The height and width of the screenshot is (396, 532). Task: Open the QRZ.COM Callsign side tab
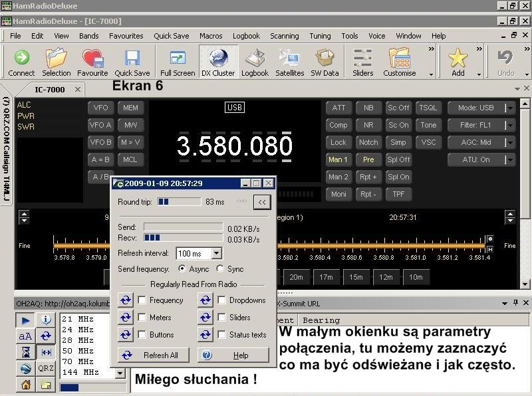click(7, 150)
